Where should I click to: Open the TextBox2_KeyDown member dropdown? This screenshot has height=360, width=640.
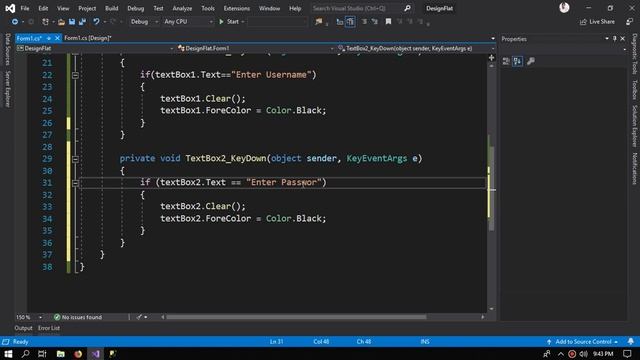click(x=416, y=48)
